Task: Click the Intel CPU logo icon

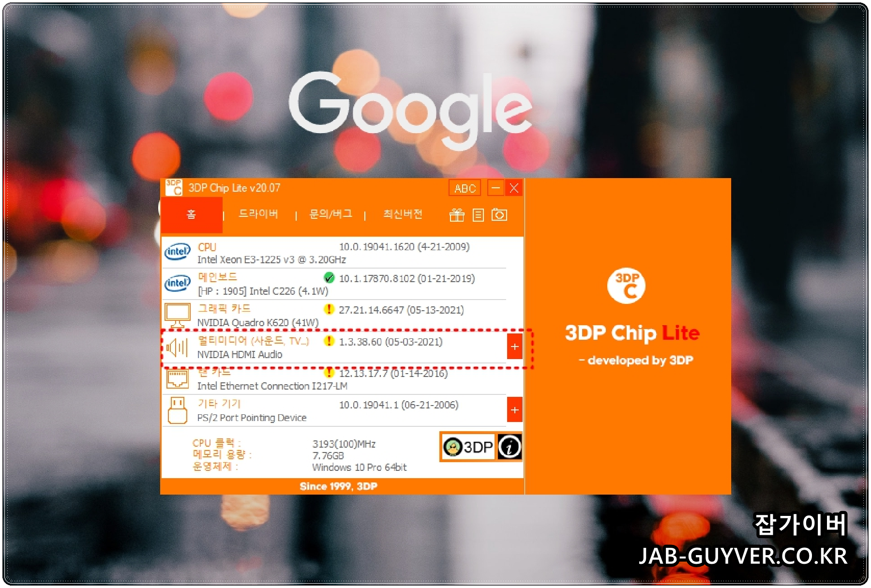Action: [x=178, y=252]
